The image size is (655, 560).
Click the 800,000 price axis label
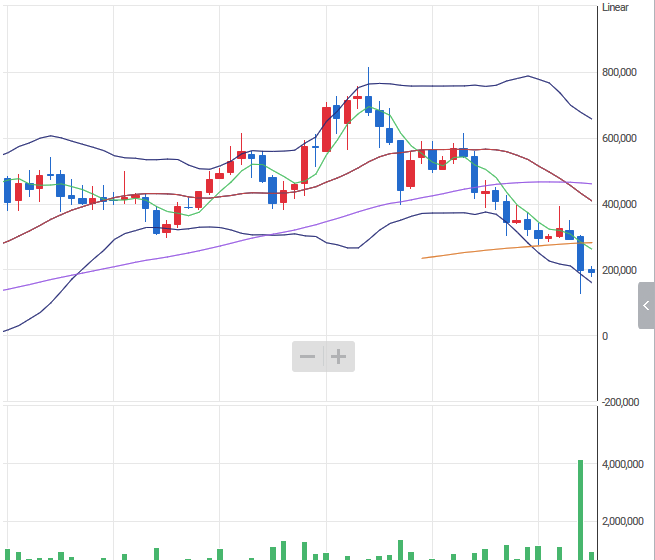pos(619,72)
